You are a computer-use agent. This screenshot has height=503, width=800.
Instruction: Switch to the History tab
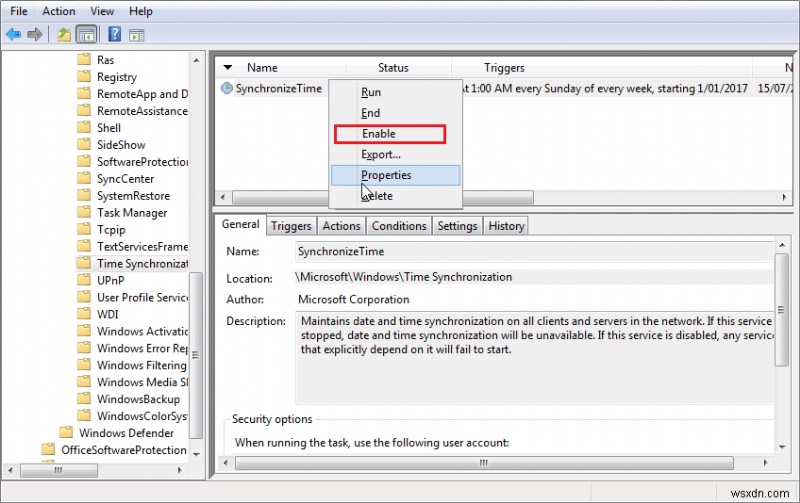(506, 226)
